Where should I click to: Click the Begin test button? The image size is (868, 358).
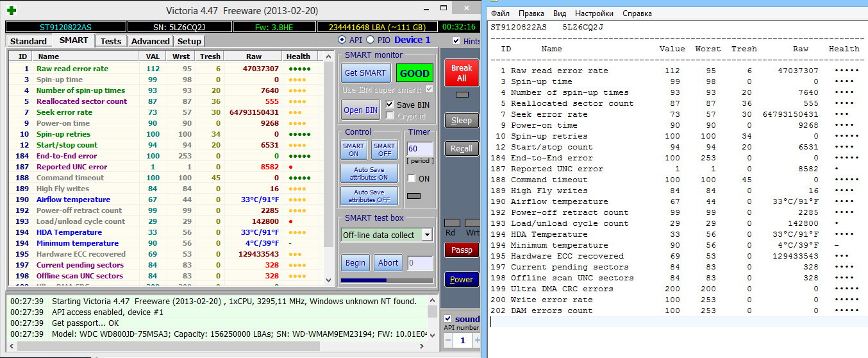pyautogui.click(x=355, y=262)
